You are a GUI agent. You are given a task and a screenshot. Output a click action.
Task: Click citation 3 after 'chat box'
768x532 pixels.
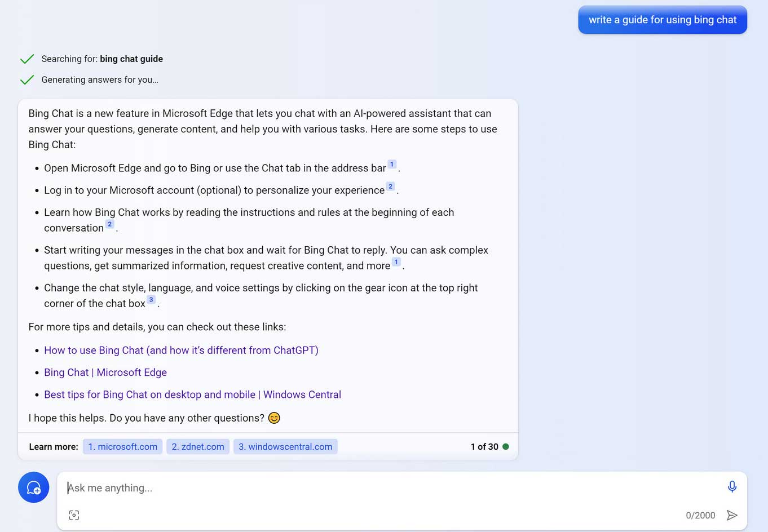[x=151, y=300]
